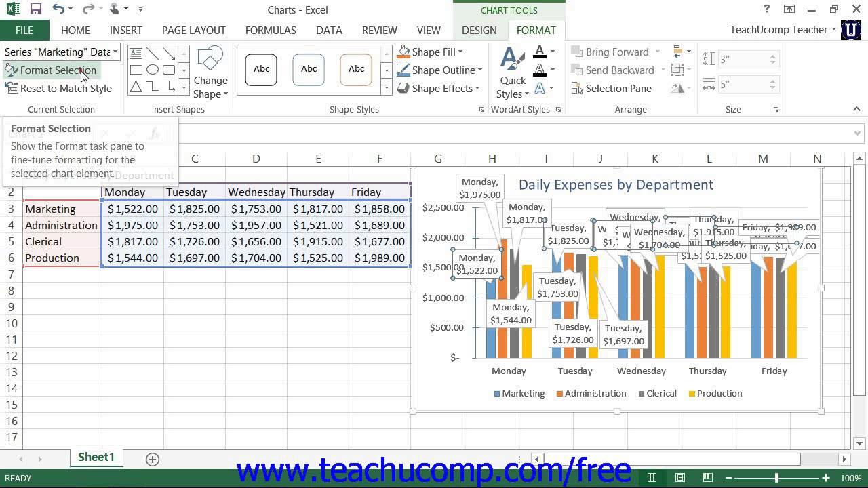Click Format Selection button
This screenshot has width=868, height=488.
(51, 70)
